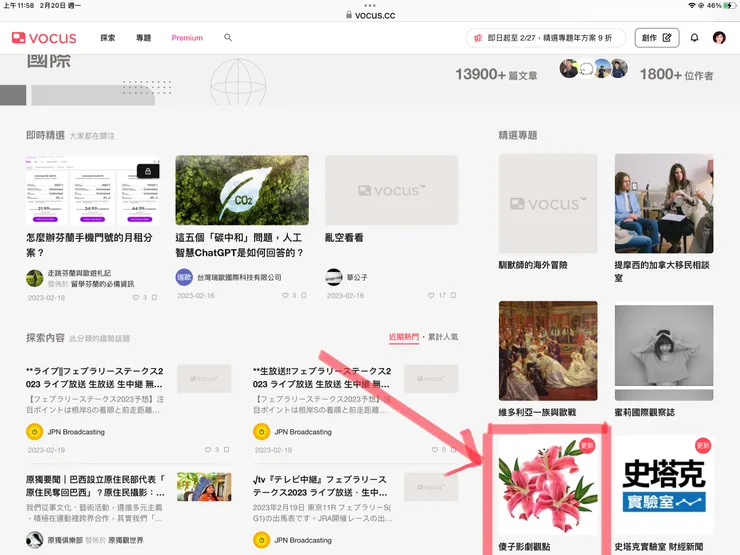Viewport: 740px width, 555px height.
Task: Like the 碳中和 ChatGPT article heart
Action: (285, 295)
